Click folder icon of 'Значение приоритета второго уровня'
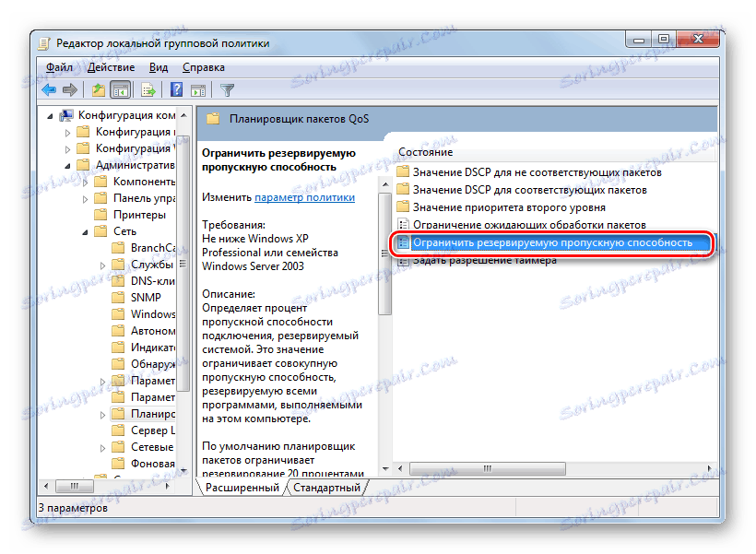Viewport: 756px width, 554px height. coord(403,207)
